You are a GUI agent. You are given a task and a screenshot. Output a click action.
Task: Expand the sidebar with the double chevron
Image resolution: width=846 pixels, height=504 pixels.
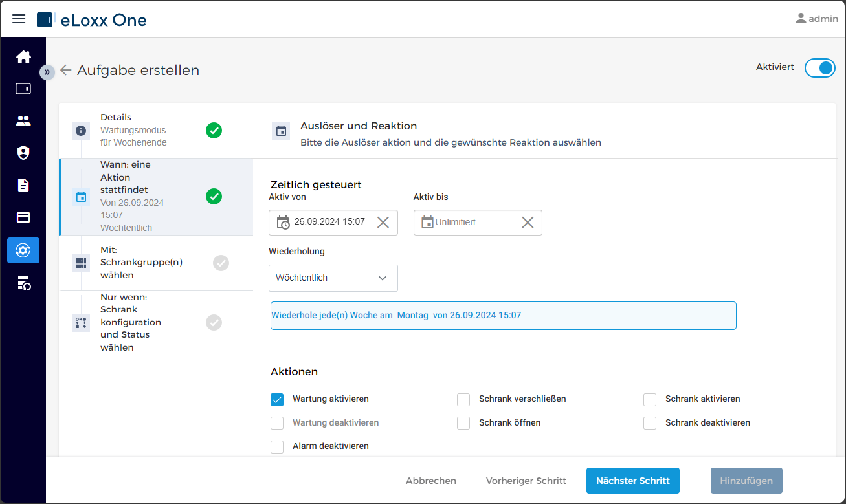pos(47,72)
